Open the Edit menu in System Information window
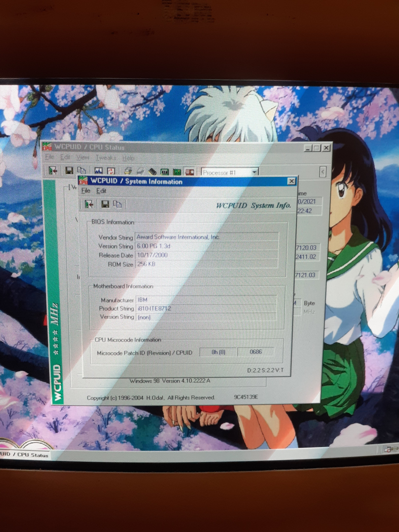The height and width of the screenshot is (532, 399). [101, 191]
